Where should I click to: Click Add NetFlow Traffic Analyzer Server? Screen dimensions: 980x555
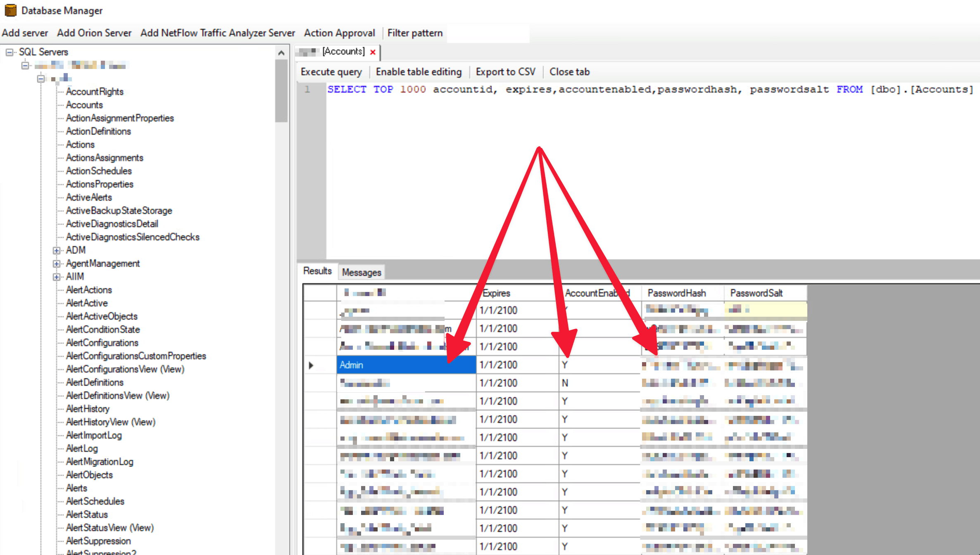click(x=218, y=33)
